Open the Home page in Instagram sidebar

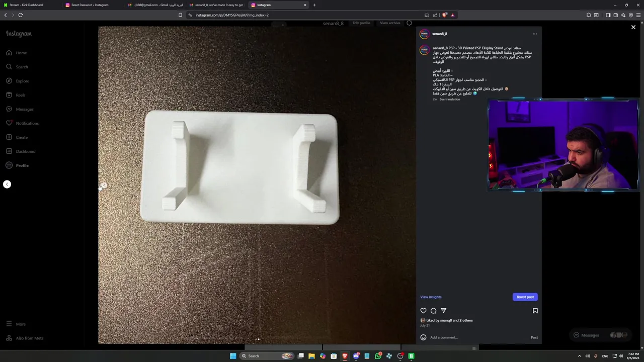(x=17, y=53)
